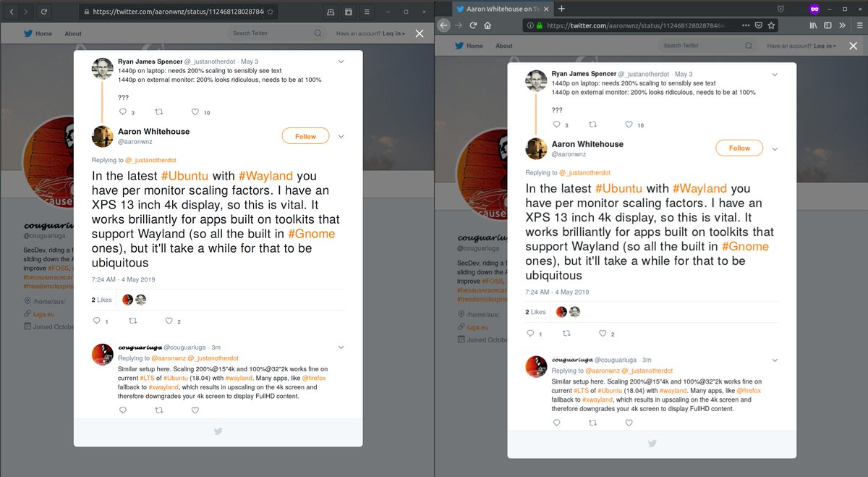
Task: Click #xwayland hashtag in Firefox window's reply
Action: [597, 400]
